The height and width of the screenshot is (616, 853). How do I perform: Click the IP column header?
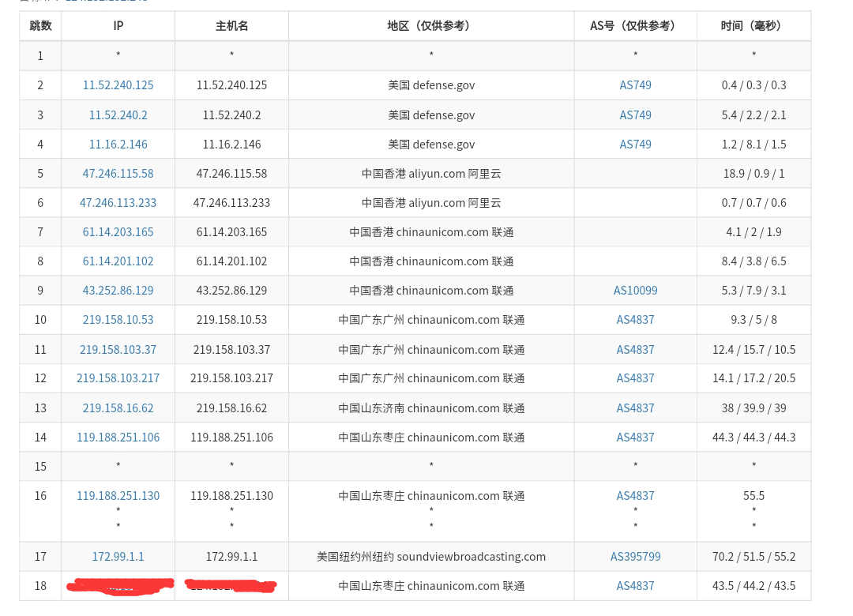(118, 26)
